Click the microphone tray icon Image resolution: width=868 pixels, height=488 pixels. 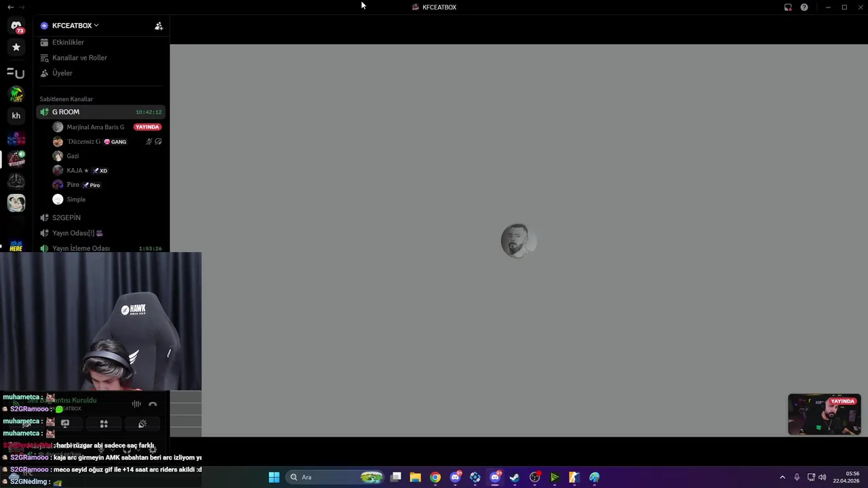pyautogui.click(x=797, y=477)
